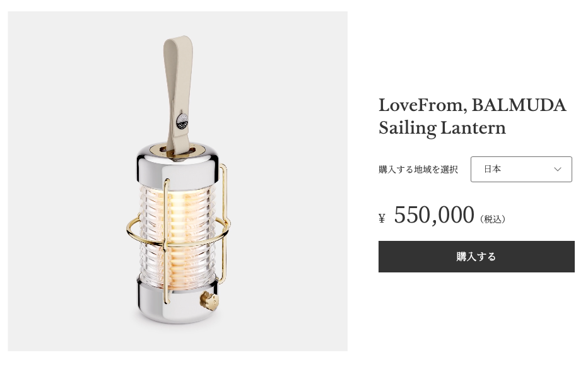This screenshot has width=588, height=367.
Task: Click the LoveFrom, BALMUDA product title
Action: 472,105
